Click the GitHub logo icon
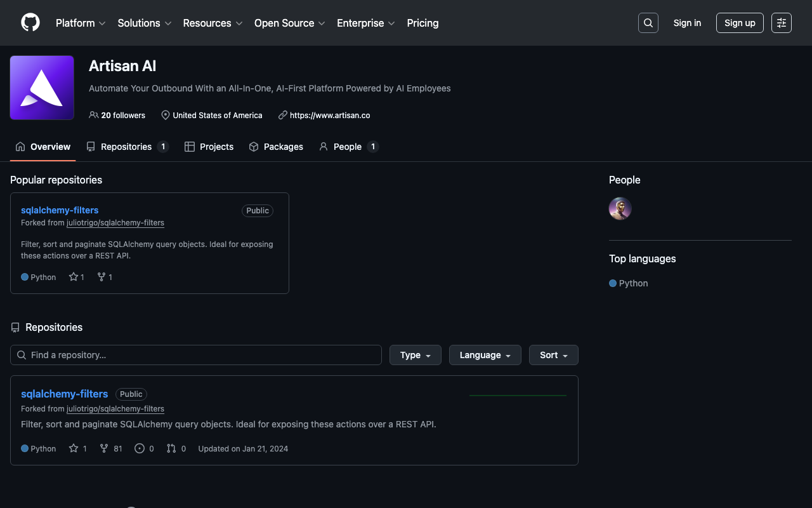This screenshot has height=508, width=812. (30, 23)
